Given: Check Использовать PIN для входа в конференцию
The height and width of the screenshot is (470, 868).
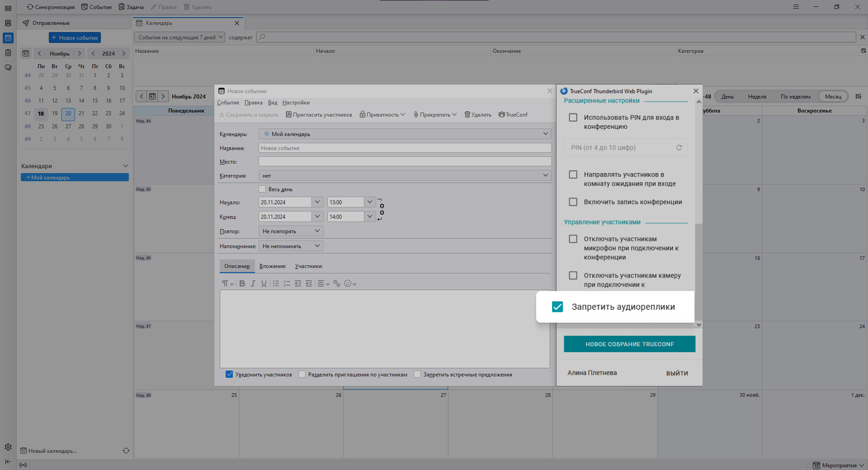Looking at the screenshot, I should coord(573,117).
